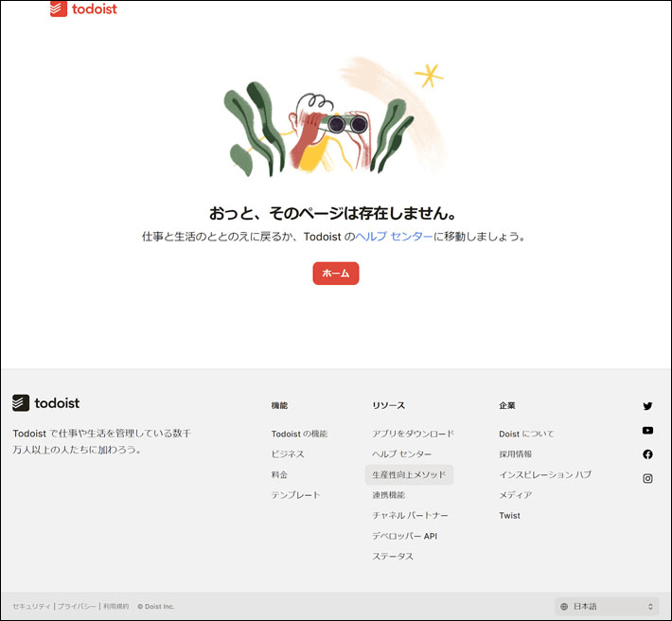Open the ビジネス footer link

point(288,453)
